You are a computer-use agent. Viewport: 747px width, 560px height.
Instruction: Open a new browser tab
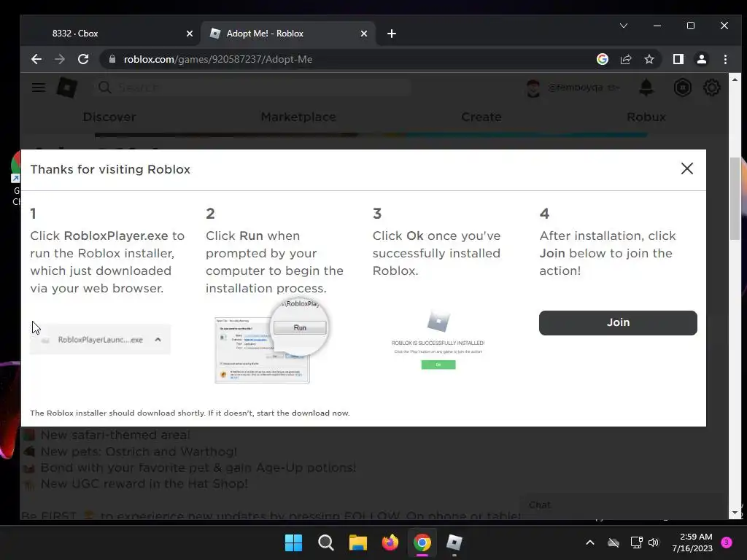click(x=392, y=34)
